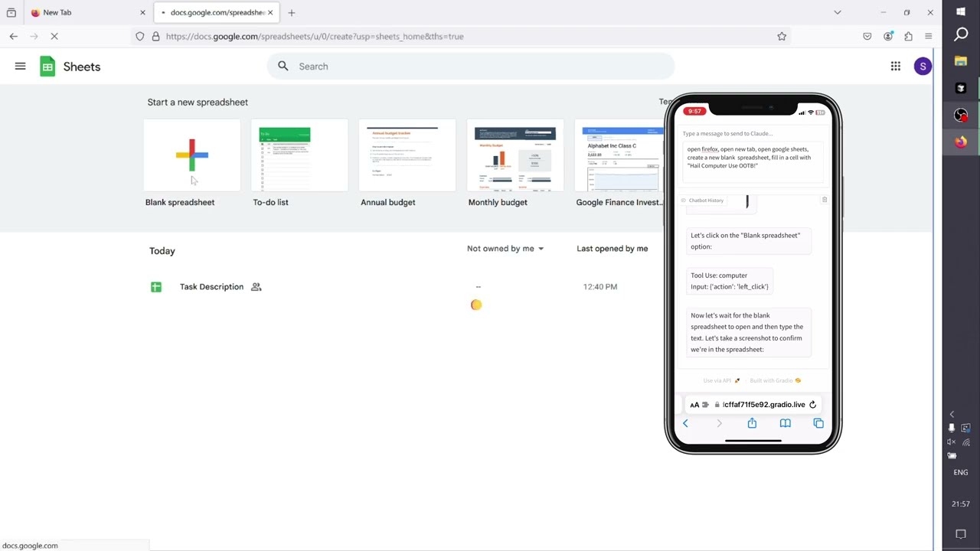The image size is (980, 551).
Task: Close the New Tab tab
Action: [142, 12]
